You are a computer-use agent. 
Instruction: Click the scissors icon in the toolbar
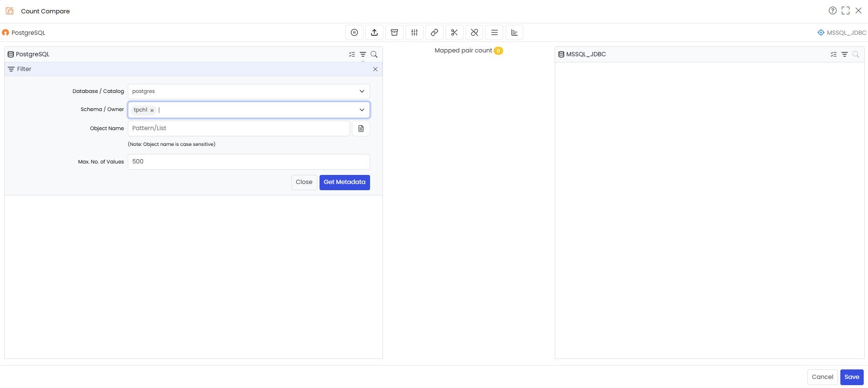[x=455, y=32]
